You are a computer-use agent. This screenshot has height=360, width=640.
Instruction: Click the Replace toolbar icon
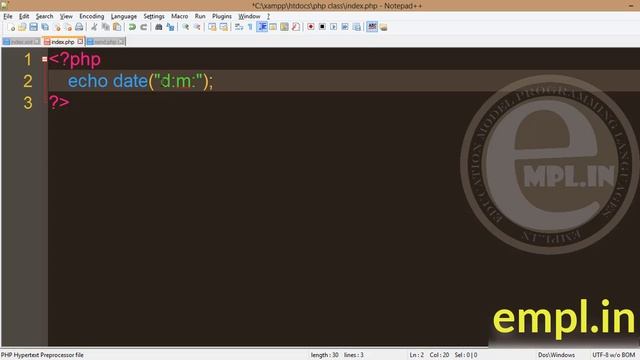170,27
